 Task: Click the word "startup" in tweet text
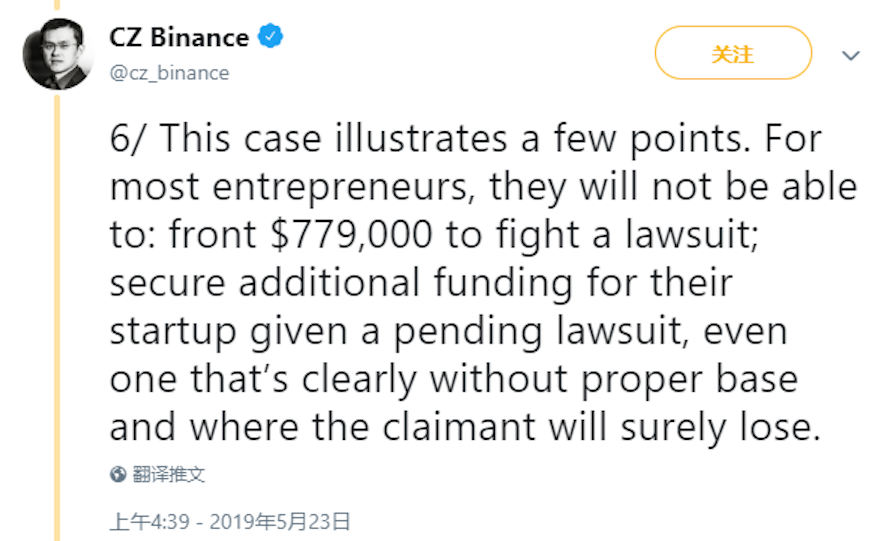pyautogui.click(x=170, y=331)
